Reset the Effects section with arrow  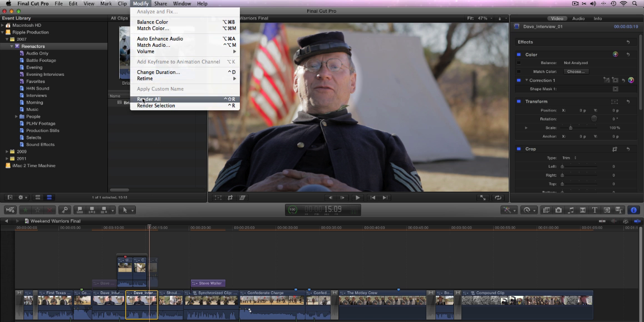628,42
